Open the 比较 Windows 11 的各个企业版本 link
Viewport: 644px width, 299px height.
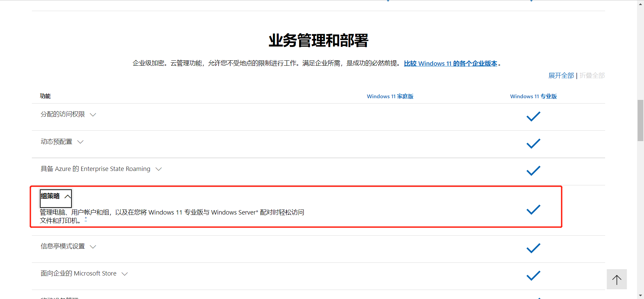point(450,63)
